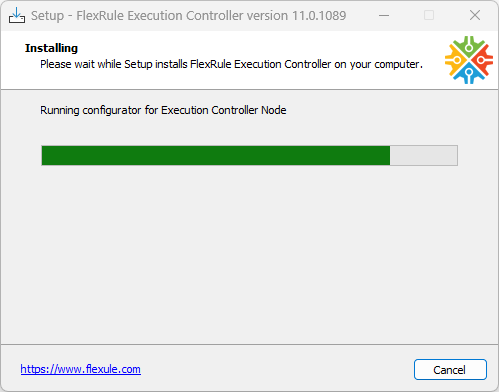
Task: Minimize the Setup window
Action: (x=384, y=15)
